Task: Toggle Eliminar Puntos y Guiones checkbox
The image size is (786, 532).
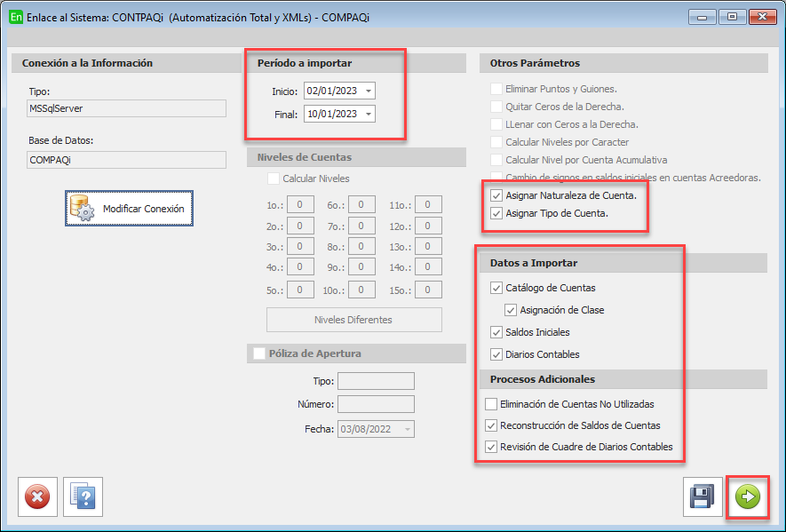Action: (496, 89)
